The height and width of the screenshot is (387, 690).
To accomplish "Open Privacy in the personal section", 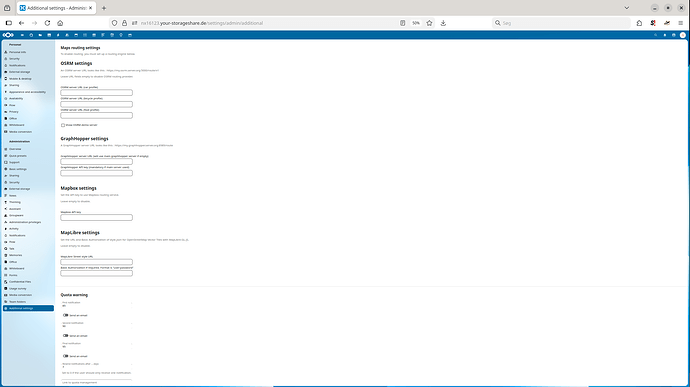I will (28, 112).
